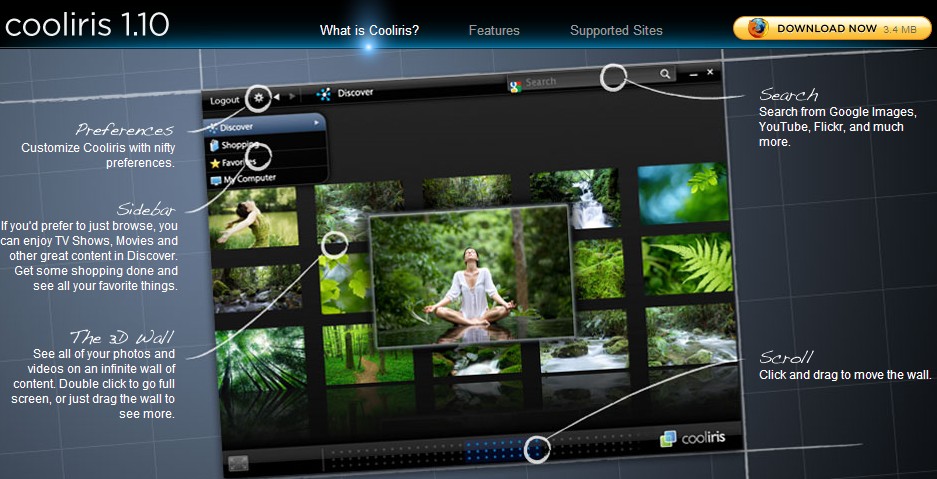Click the Sidebar heading
937x479 pixels.
146,210
